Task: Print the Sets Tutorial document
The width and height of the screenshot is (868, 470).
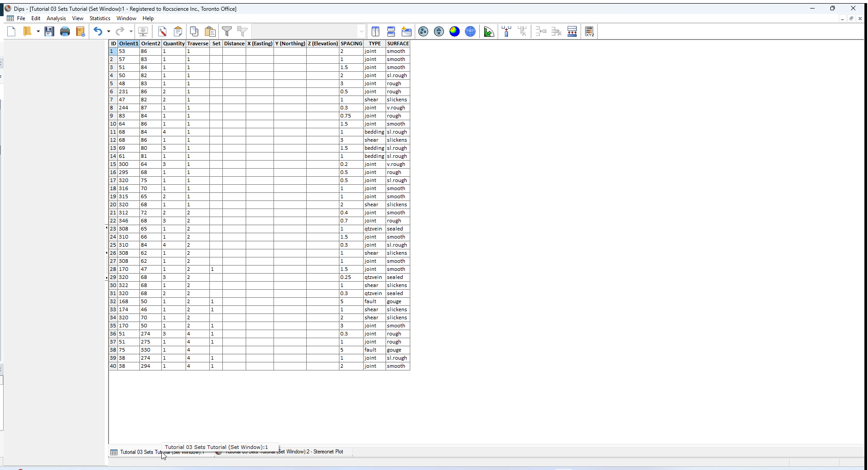Action: [x=65, y=31]
